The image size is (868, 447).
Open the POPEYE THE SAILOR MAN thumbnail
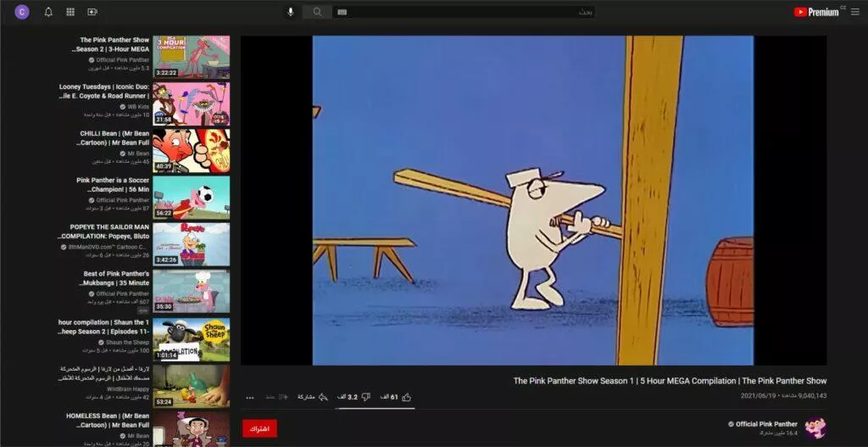click(191, 244)
